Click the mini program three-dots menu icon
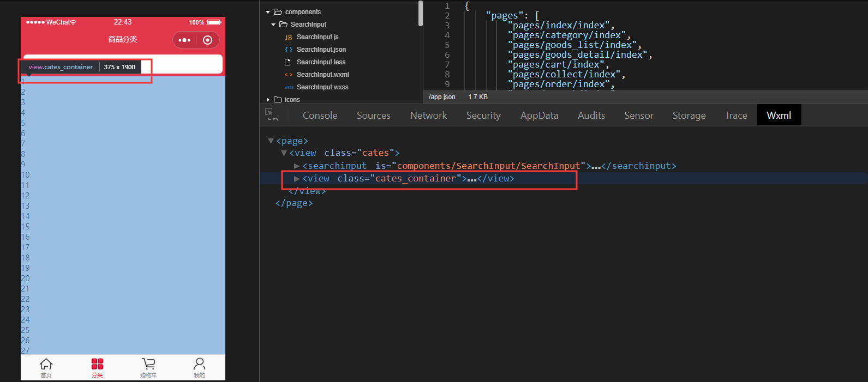868x382 pixels. [184, 40]
